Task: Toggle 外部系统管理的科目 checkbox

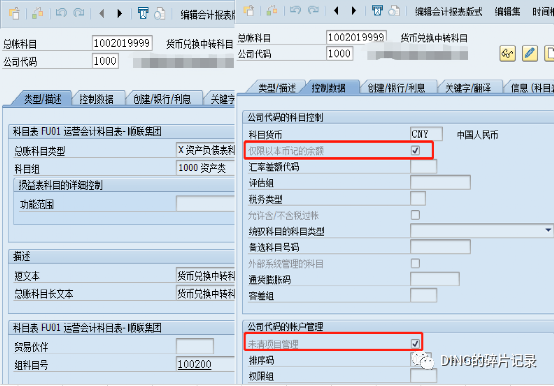Action: 416,263
